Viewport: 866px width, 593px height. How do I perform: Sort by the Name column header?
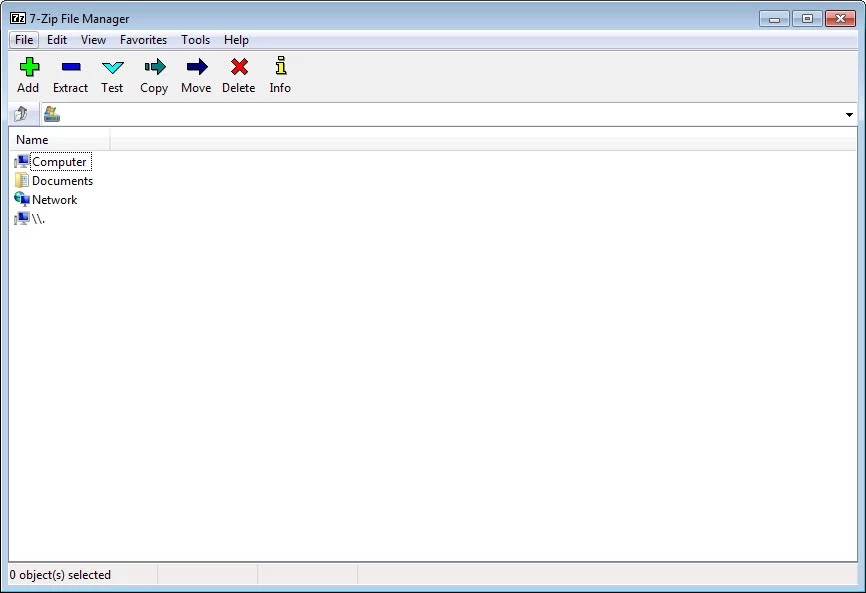pos(58,140)
